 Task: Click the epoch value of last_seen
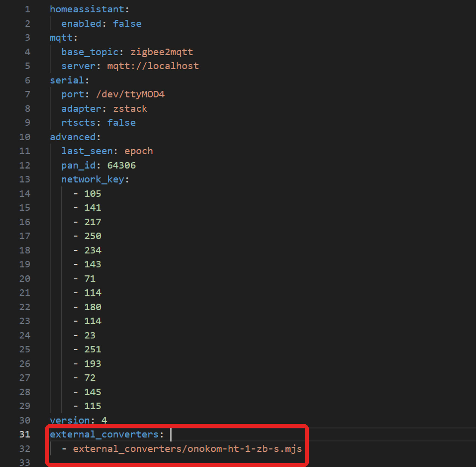coord(138,151)
